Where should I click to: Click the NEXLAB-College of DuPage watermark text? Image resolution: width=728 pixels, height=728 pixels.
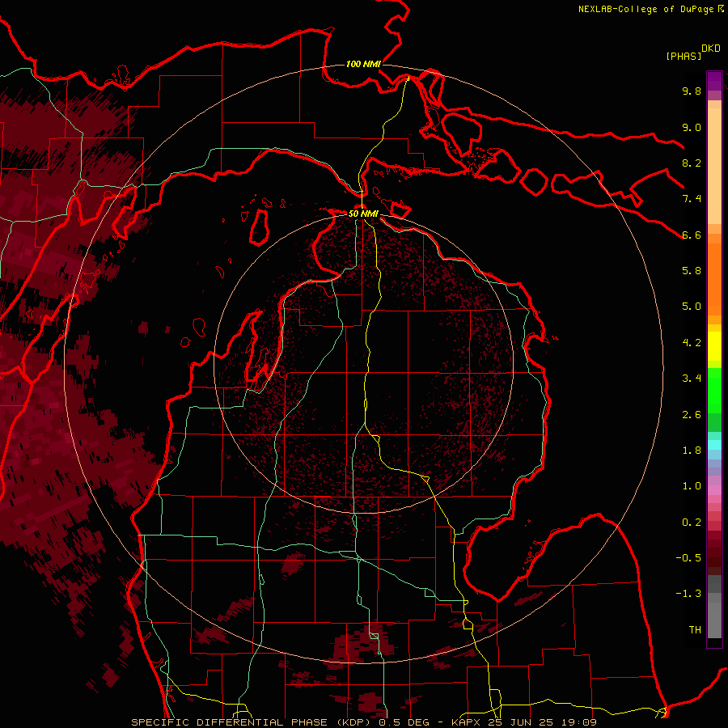point(645,9)
